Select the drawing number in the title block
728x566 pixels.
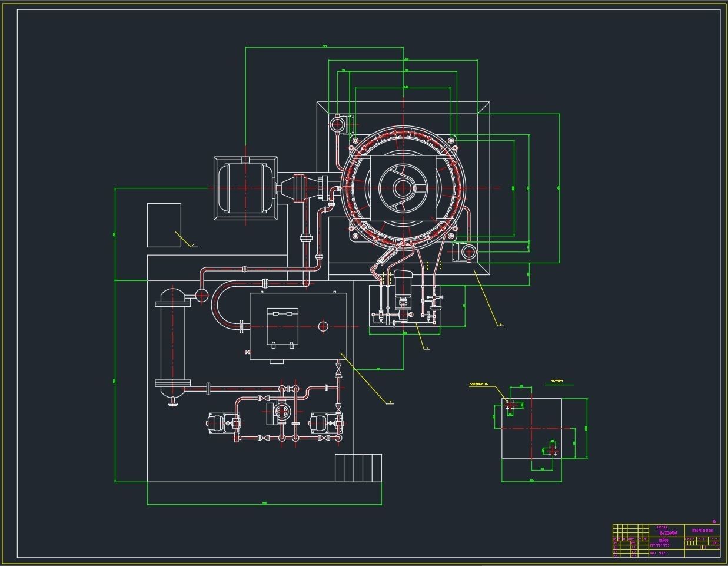pyautogui.click(x=702, y=531)
